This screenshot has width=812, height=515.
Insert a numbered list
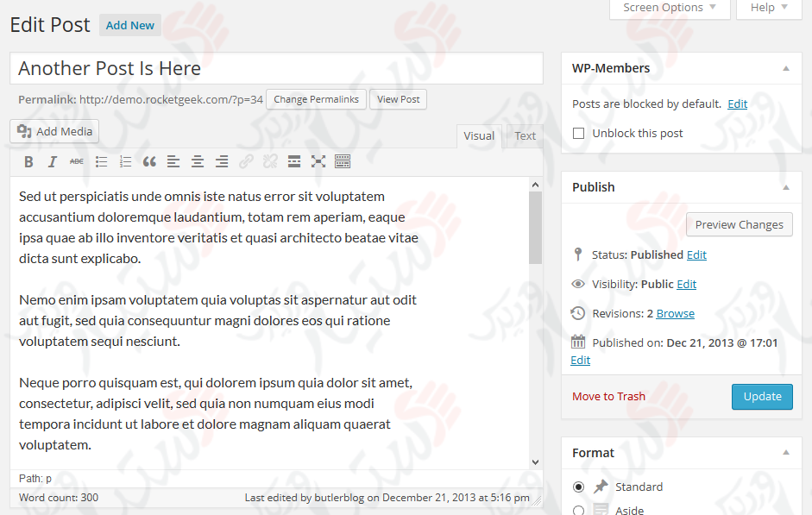[x=125, y=161]
